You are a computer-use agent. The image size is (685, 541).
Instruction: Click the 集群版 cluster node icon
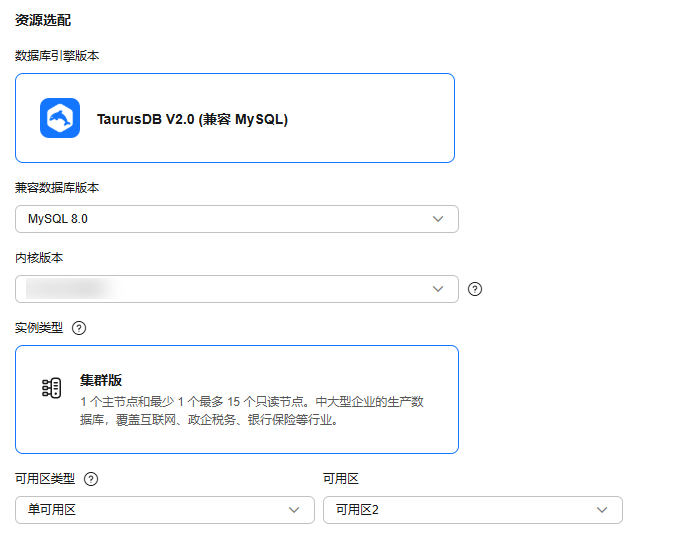tap(52, 388)
